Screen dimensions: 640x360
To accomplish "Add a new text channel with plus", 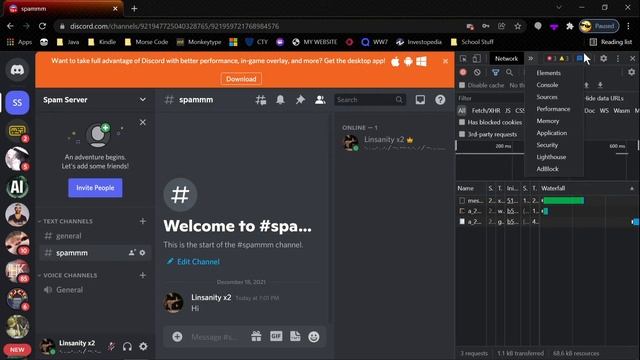I will [x=142, y=221].
